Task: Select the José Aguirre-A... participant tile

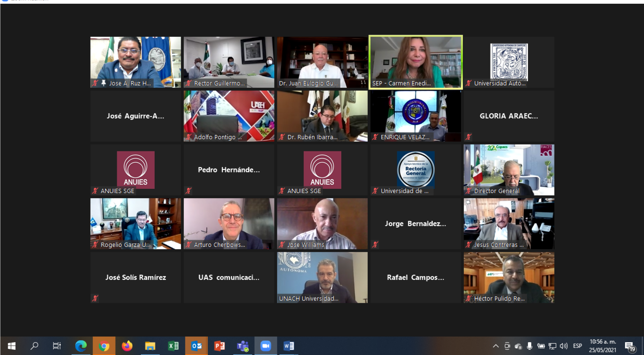Action: pyautogui.click(x=136, y=116)
